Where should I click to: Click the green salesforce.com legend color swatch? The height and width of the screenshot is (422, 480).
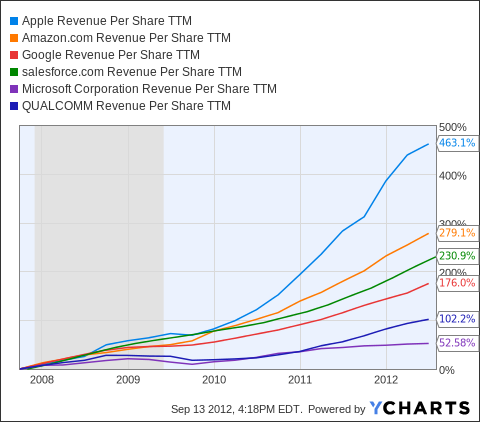[x=14, y=72]
